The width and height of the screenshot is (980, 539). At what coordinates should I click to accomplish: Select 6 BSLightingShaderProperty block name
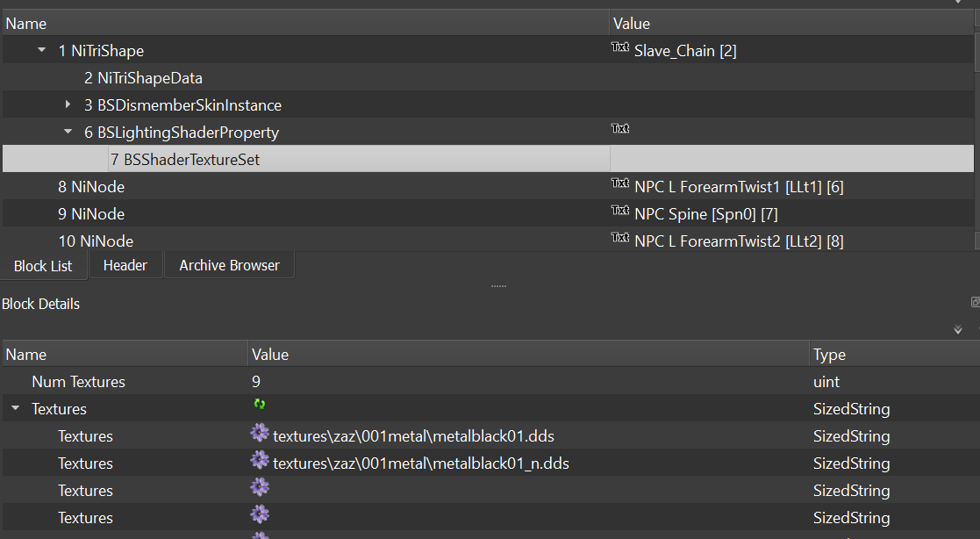click(x=182, y=133)
